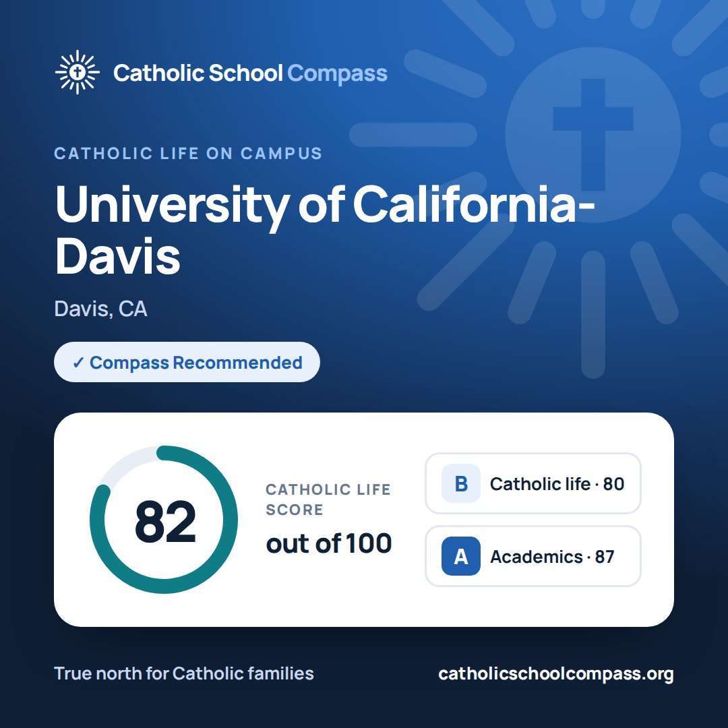Click the white score card panel
This screenshot has height=728, width=728.
point(364,520)
